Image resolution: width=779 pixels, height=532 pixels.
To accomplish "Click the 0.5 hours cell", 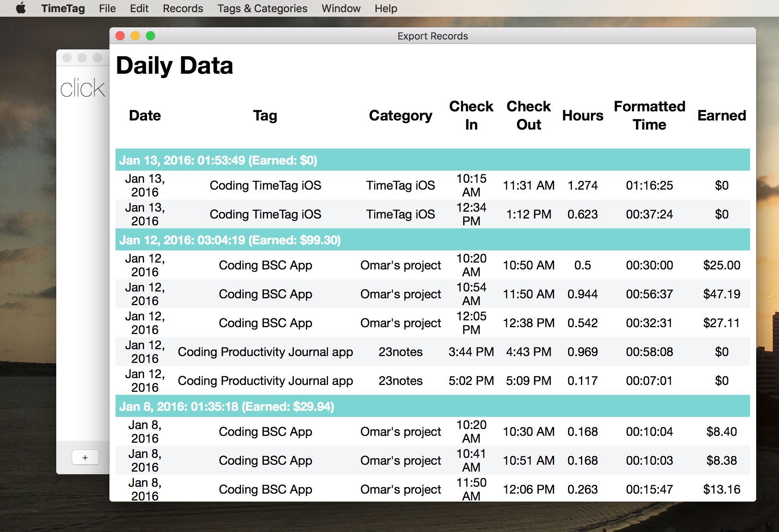I will [583, 265].
